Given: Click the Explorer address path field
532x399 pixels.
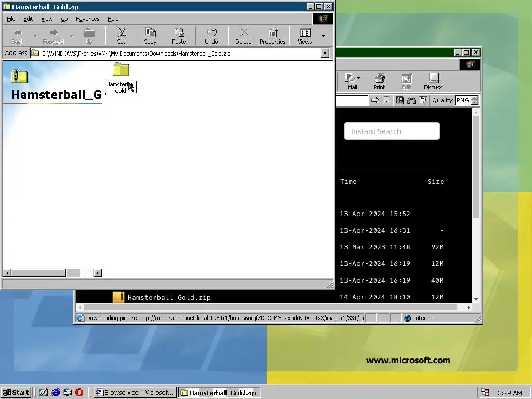Looking at the screenshot, I should click(176, 53).
